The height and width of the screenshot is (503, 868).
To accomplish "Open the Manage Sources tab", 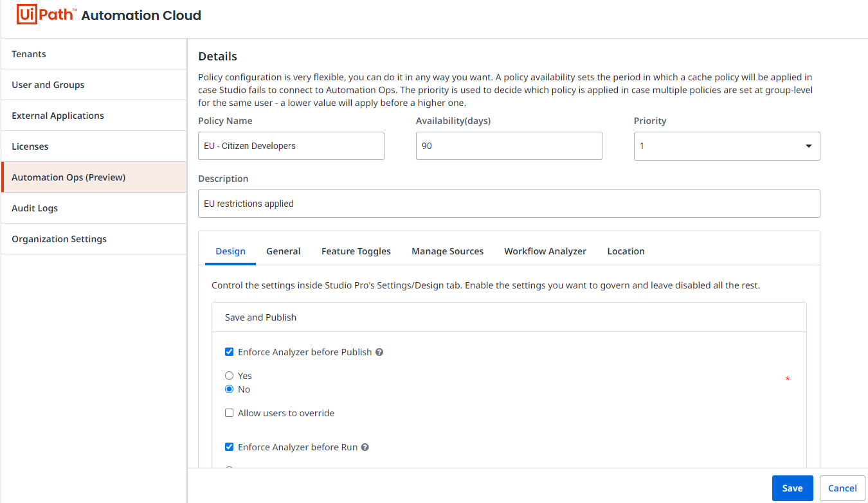I will click(x=448, y=251).
